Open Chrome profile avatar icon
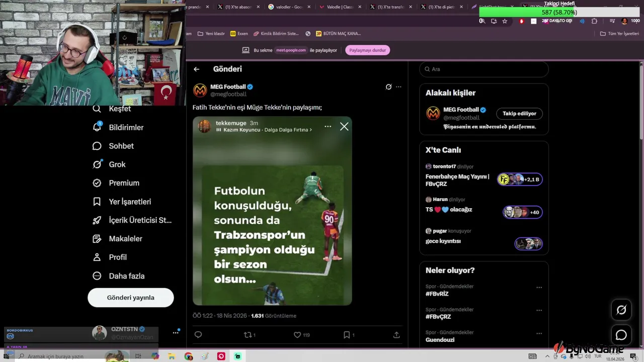 coord(624,21)
